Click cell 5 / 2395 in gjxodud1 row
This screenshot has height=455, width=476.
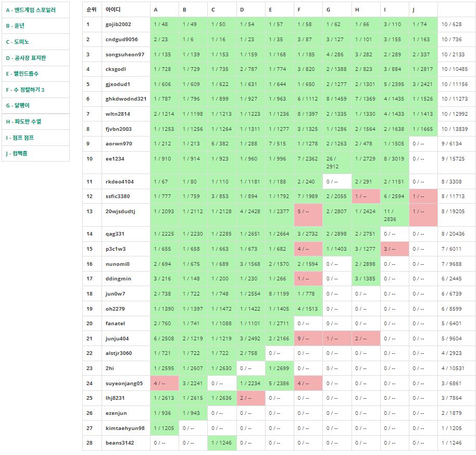[394, 84]
